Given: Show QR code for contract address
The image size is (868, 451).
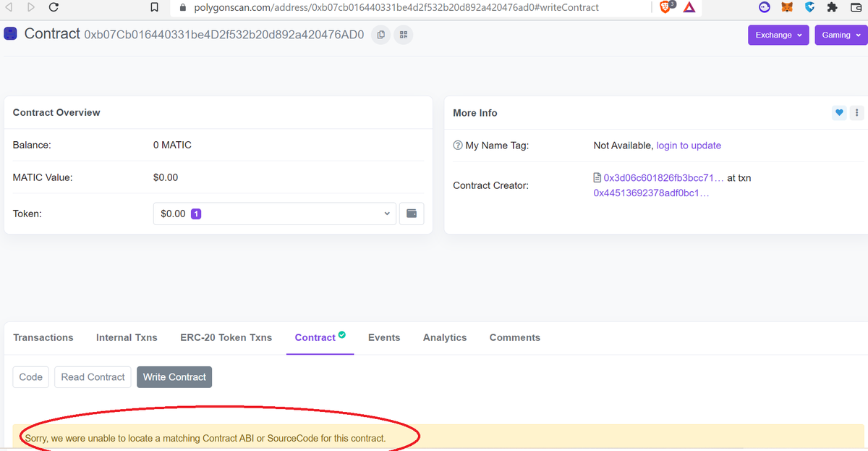Looking at the screenshot, I should [x=404, y=35].
